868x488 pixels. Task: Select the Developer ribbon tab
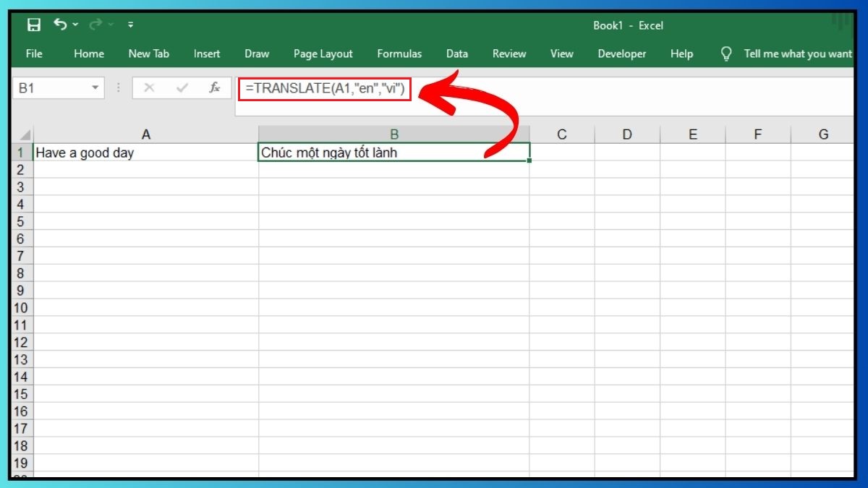pyautogui.click(x=622, y=53)
